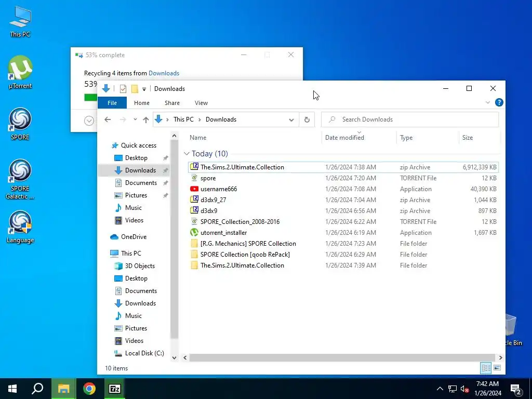Select the d3dx9 zip archive

click(343, 211)
